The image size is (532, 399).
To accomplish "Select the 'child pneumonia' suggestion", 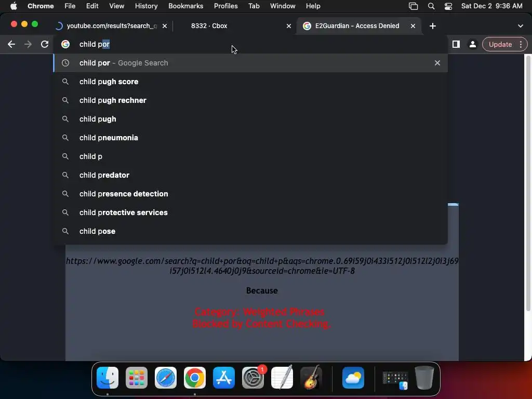I will pyautogui.click(x=250, y=138).
